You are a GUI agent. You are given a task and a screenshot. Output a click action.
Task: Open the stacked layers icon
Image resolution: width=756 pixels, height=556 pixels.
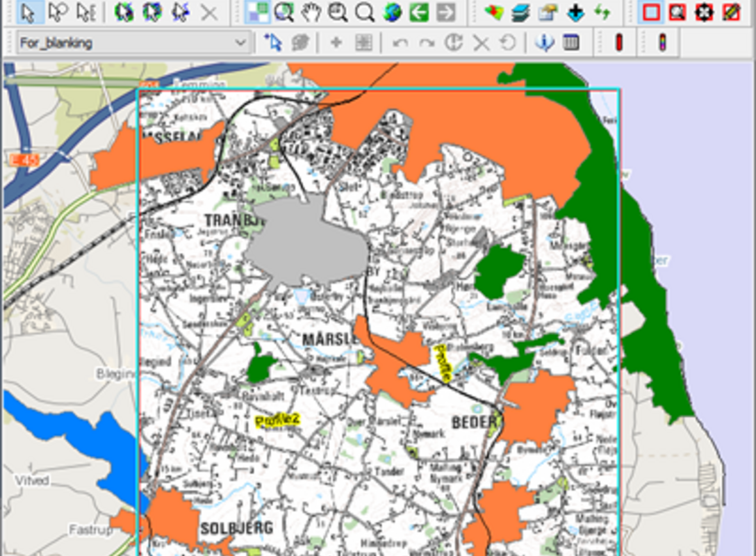(x=520, y=12)
